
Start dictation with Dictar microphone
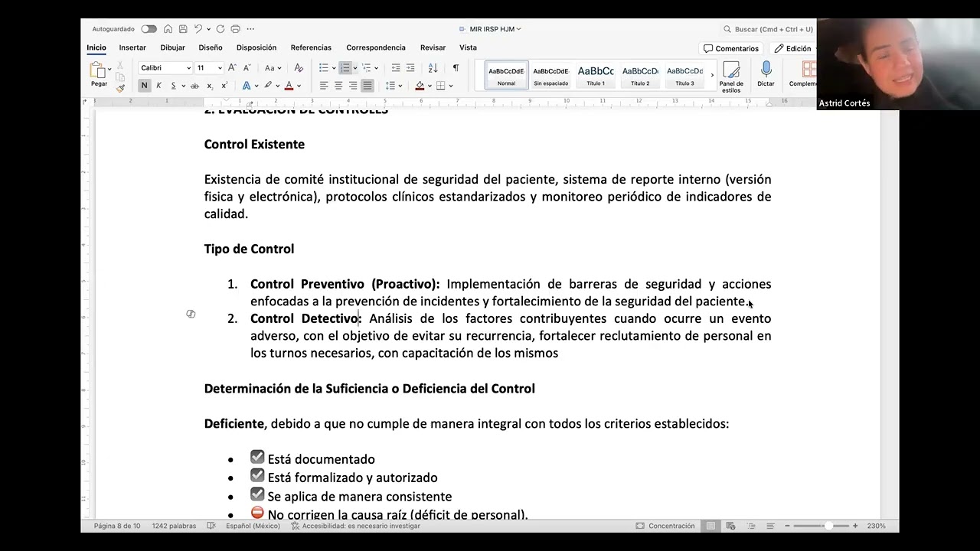766,75
